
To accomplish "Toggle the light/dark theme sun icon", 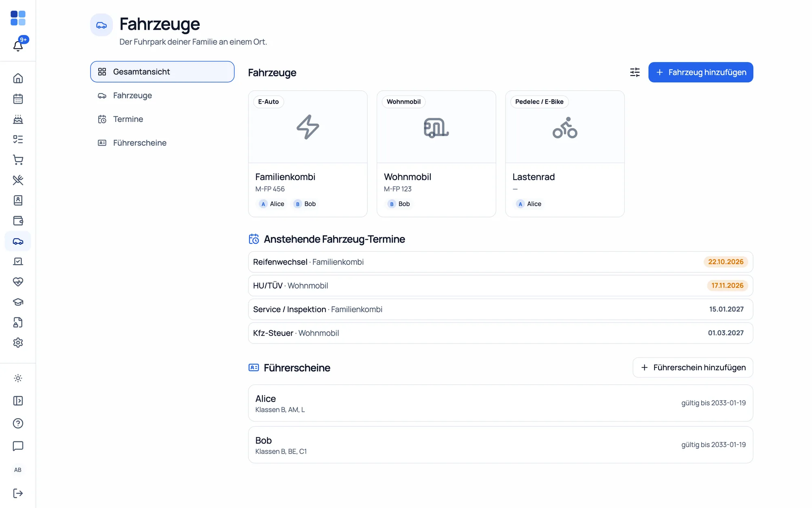I will [x=18, y=378].
